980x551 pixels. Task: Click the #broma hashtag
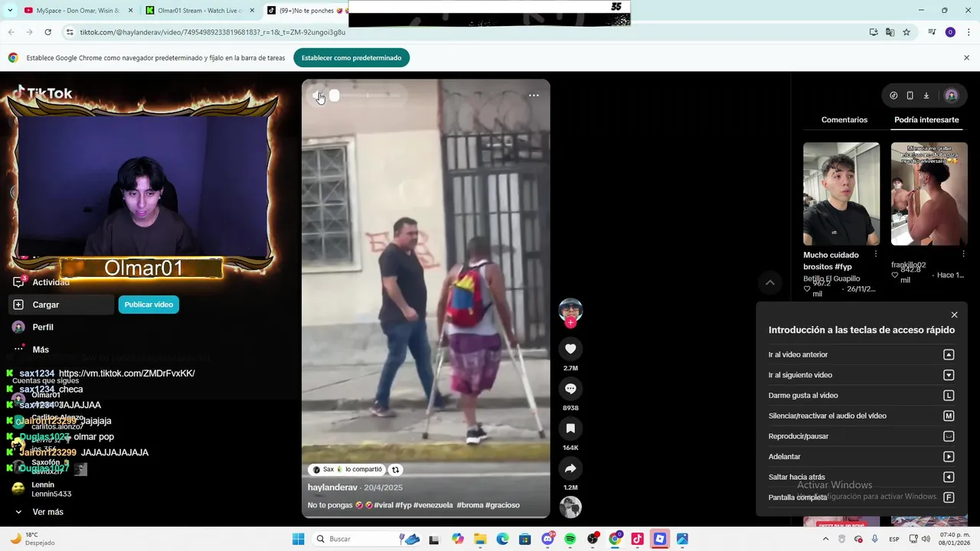coord(469,505)
